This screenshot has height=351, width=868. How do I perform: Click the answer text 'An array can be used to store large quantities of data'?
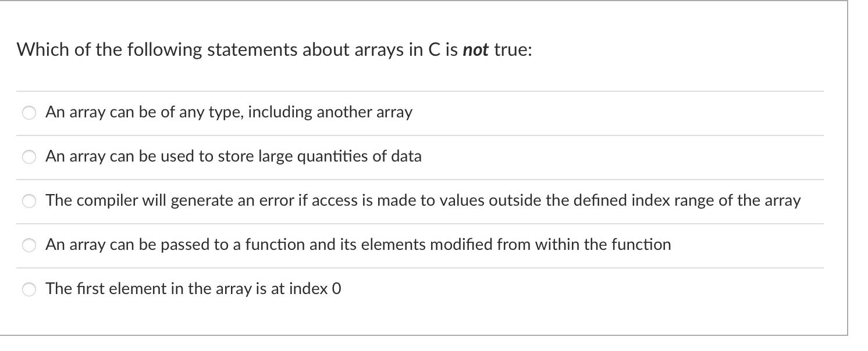pyautogui.click(x=234, y=156)
